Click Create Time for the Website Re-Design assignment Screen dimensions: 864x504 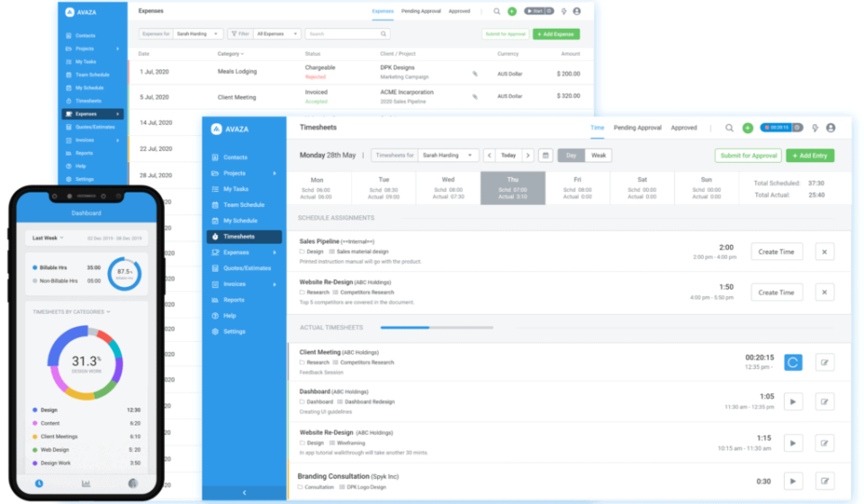pyautogui.click(x=776, y=292)
